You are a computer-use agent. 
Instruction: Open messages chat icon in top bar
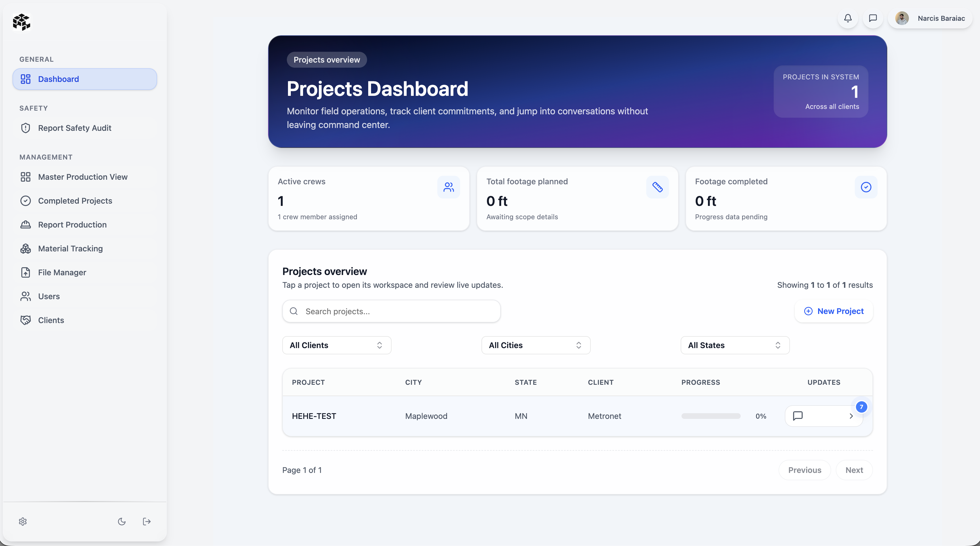point(873,18)
